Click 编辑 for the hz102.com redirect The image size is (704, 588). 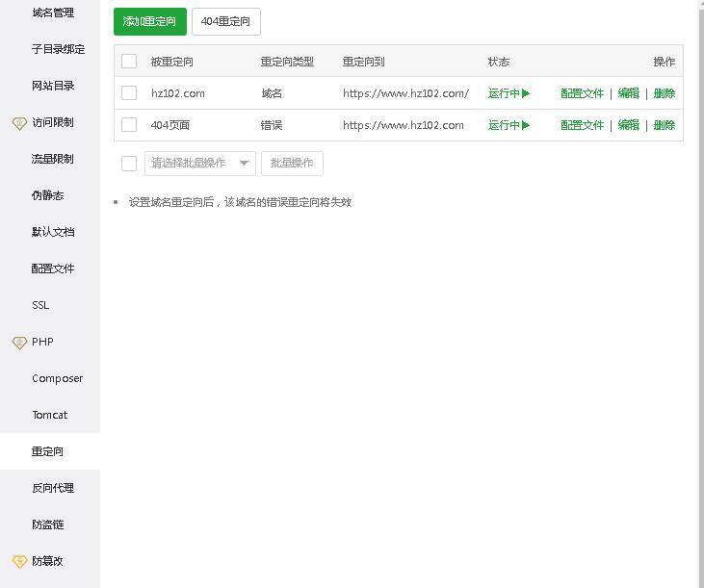[x=629, y=93]
